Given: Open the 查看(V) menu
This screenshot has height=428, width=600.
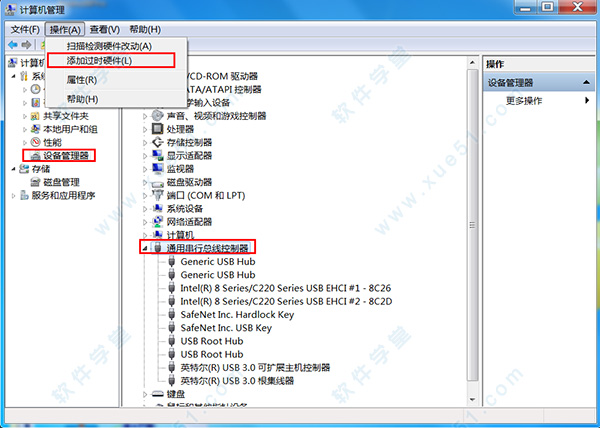Looking at the screenshot, I should (103, 30).
